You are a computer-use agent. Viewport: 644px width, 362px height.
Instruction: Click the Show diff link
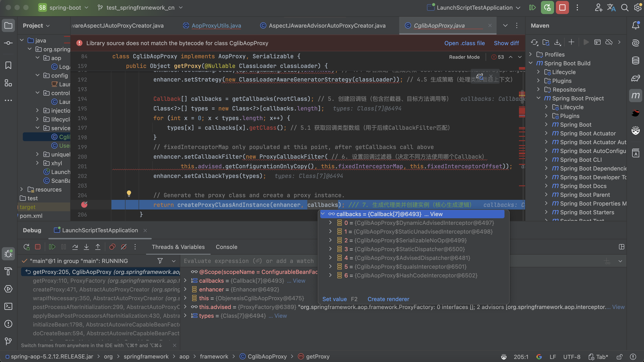(506, 43)
